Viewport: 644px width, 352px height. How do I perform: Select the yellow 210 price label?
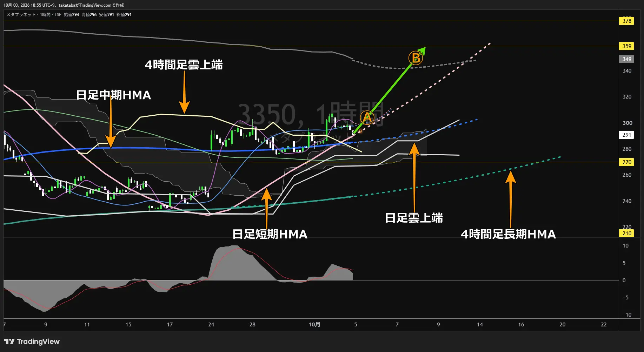click(627, 233)
